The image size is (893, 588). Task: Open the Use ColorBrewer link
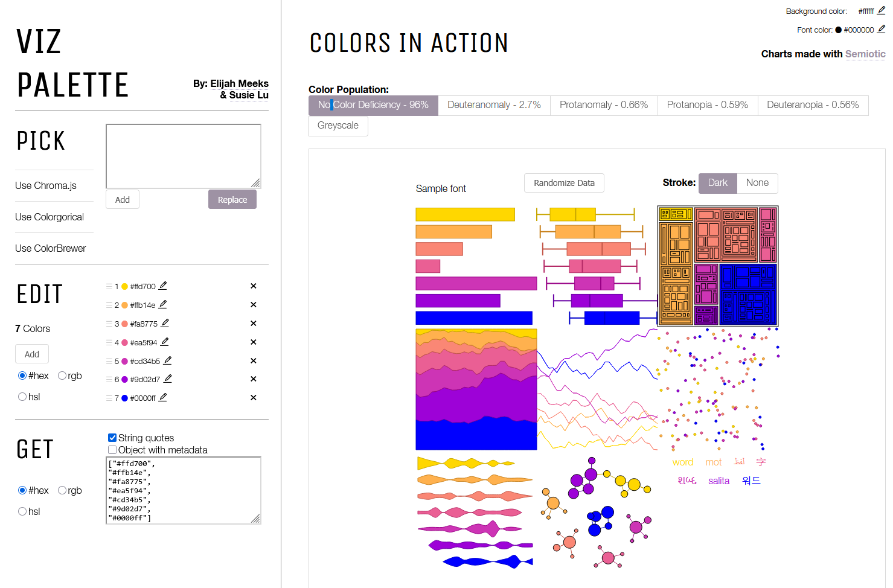pos(51,248)
